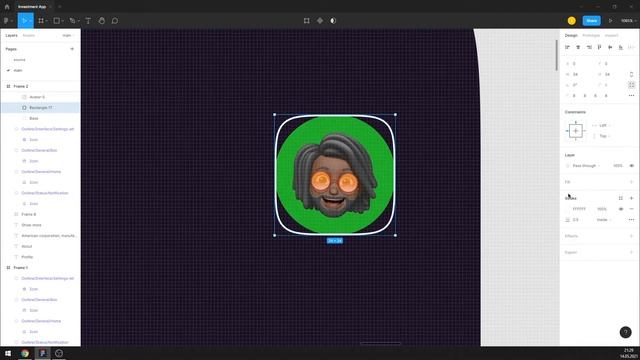Open the Move tool dropdown arrow
Image resolution: width=640 pixels, height=360 pixels.
point(30,21)
